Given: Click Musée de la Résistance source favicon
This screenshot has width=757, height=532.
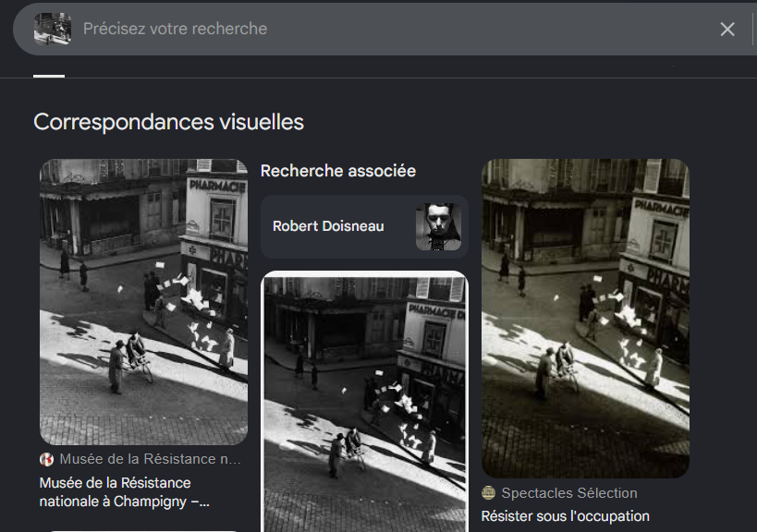Looking at the screenshot, I should coord(46,459).
